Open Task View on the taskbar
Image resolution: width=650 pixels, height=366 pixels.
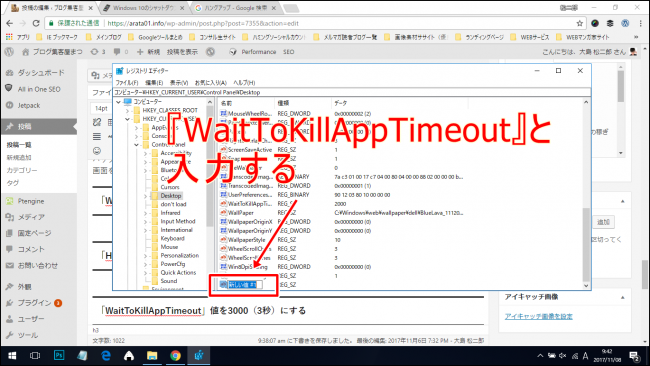[x=35, y=356]
